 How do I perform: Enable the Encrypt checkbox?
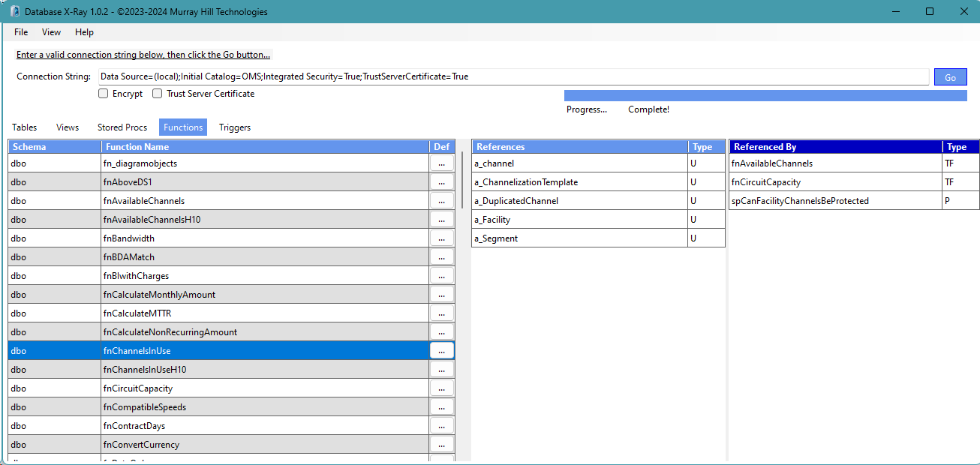(104, 94)
